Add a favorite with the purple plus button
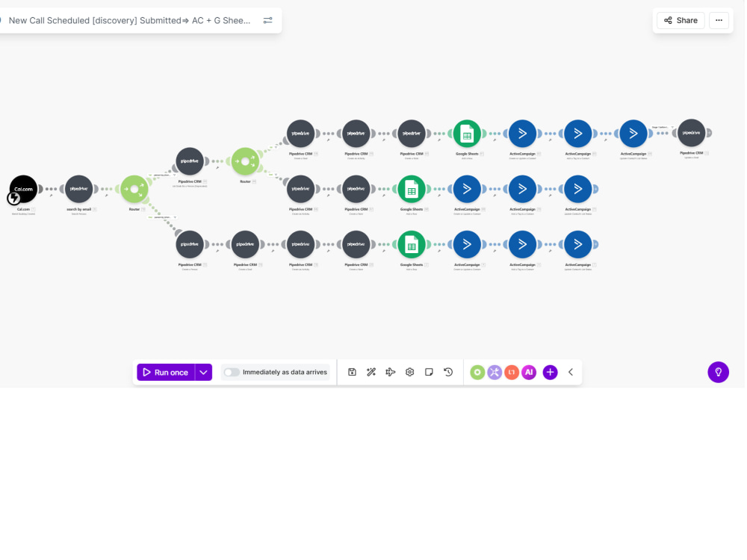The image size is (747, 560). click(551, 372)
